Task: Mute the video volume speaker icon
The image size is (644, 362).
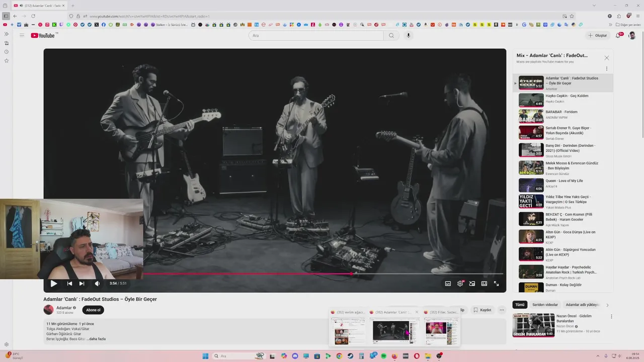Action: 97,284
